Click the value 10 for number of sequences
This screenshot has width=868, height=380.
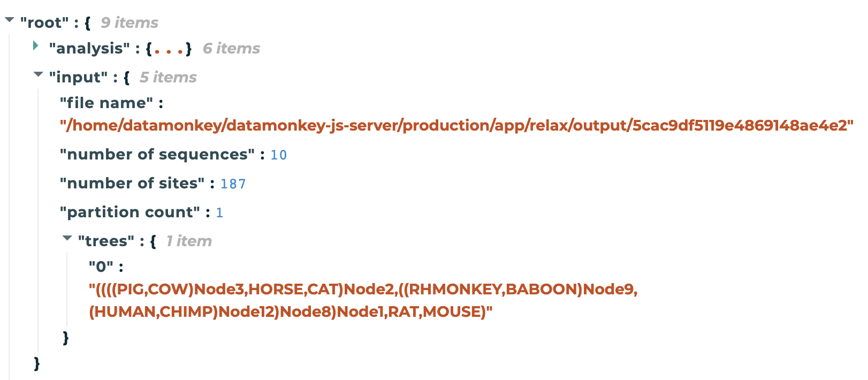[280, 155]
